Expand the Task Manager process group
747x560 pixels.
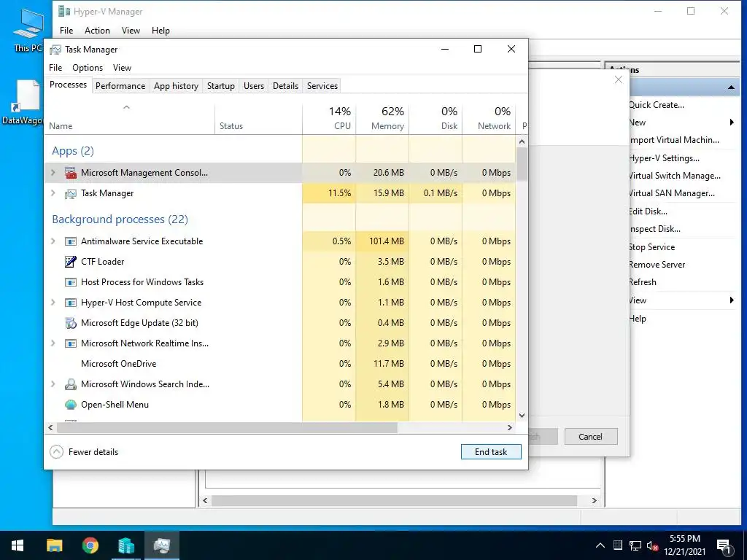click(53, 193)
